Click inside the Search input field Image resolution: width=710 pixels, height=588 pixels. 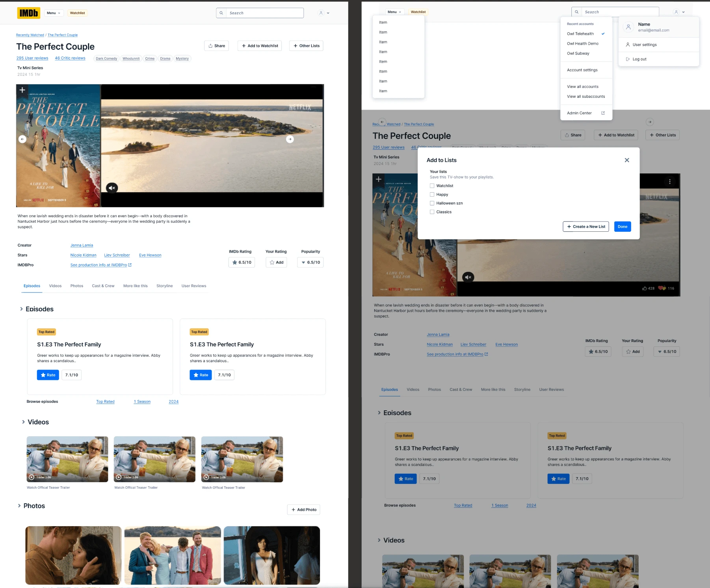point(265,13)
